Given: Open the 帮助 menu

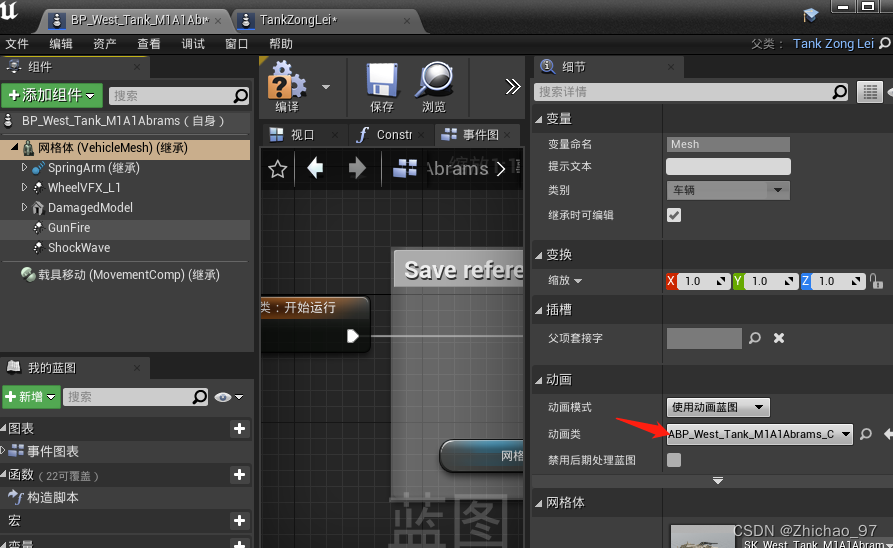Looking at the screenshot, I should pyautogui.click(x=281, y=44).
